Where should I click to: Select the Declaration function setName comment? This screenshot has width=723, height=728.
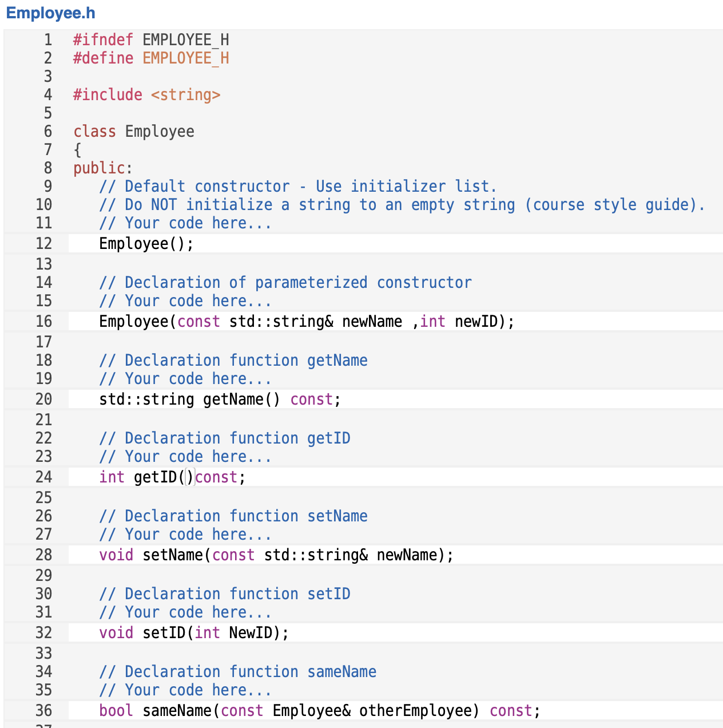pyautogui.click(x=233, y=516)
